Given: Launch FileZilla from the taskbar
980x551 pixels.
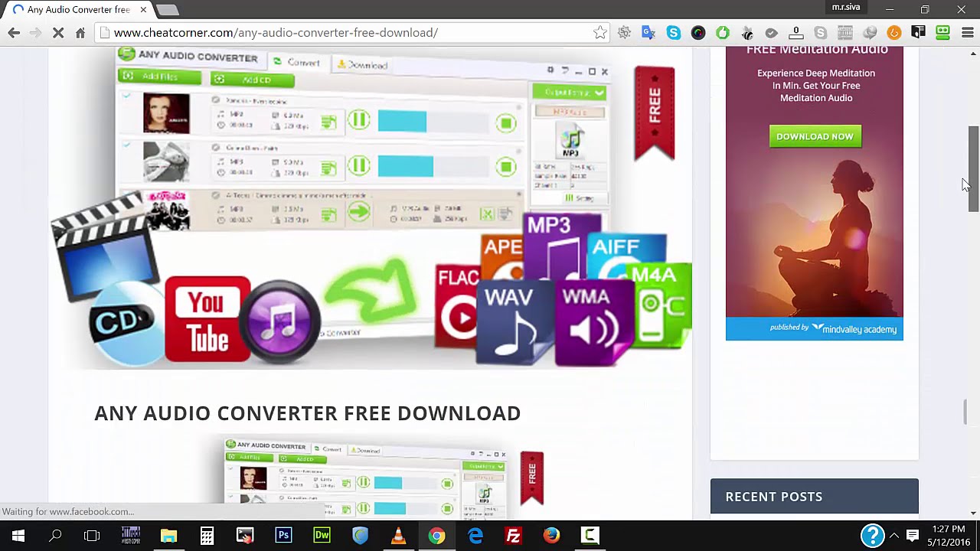Looking at the screenshot, I should coord(513,536).
